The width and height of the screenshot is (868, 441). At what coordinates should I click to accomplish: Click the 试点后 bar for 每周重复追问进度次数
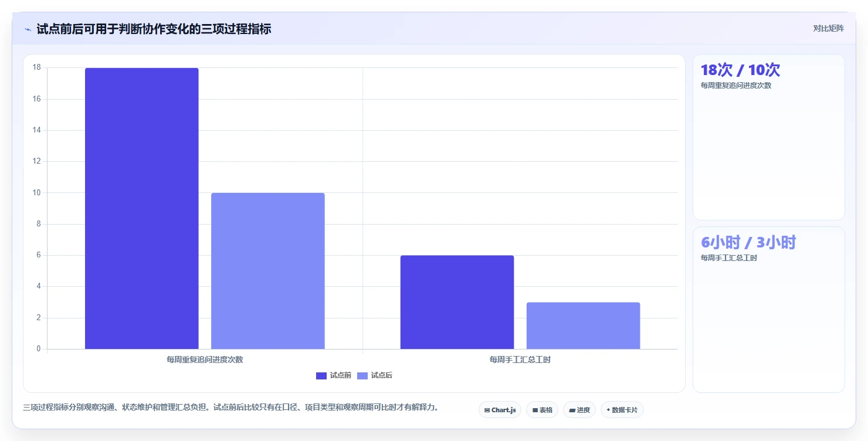coord(268,271)
